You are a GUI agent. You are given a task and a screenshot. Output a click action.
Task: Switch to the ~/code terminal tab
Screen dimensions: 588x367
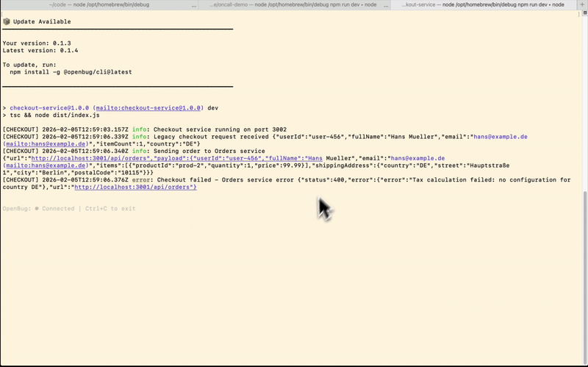click(x=99, y=5)
